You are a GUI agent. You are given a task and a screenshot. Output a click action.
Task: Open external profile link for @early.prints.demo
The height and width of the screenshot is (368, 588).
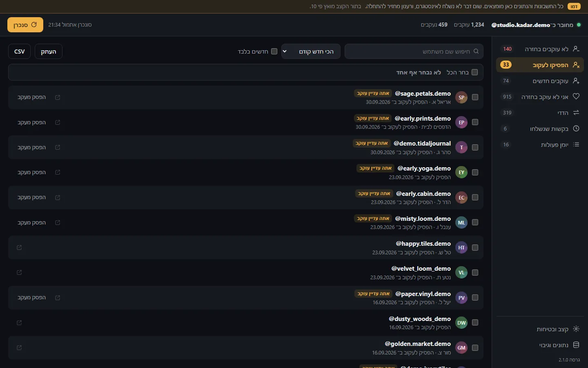58,122
